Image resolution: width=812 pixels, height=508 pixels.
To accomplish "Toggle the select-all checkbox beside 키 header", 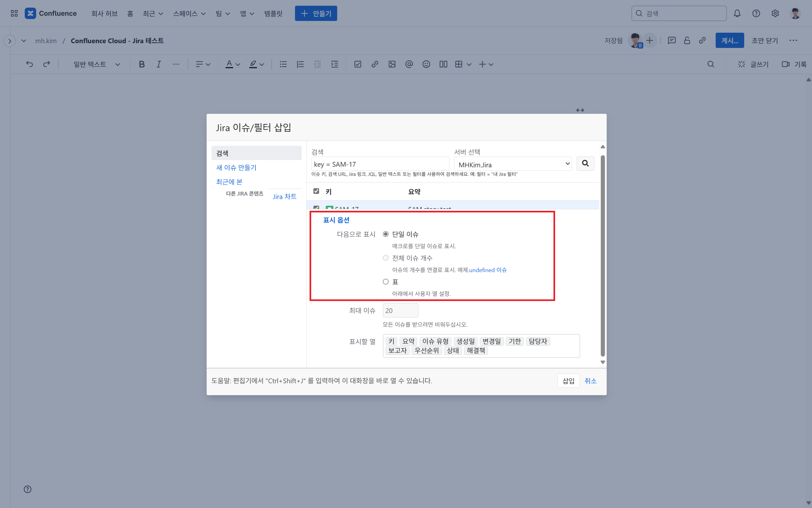I will point(316,191).
